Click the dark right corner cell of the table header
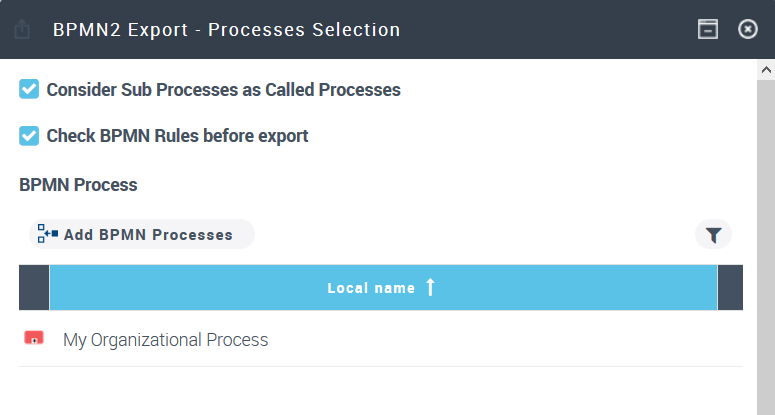Image resolution: width=775 pixels, height=415 pixels. 730,288
